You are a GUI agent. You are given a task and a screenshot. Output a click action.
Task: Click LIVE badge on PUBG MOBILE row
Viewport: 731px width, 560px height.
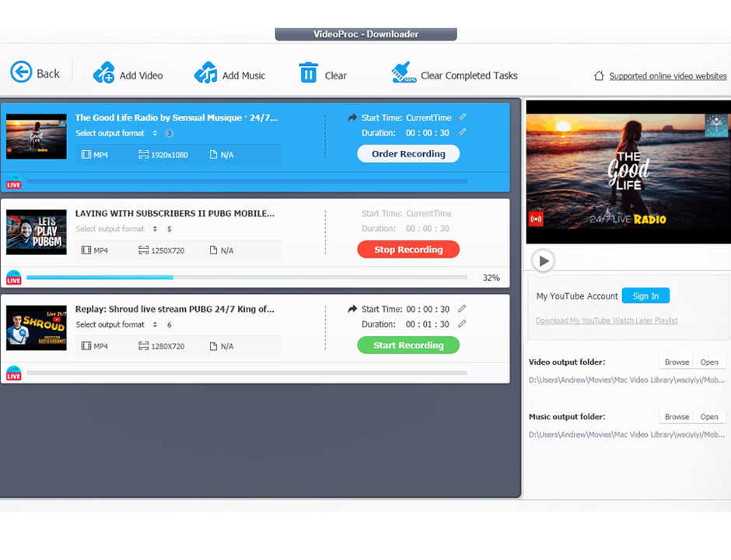(14, 278)
